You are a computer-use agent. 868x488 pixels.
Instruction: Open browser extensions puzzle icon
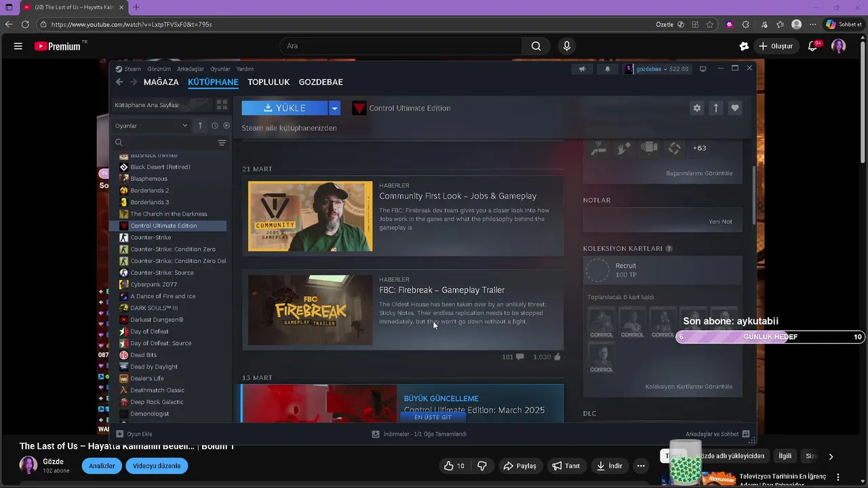tap(746, 24)
